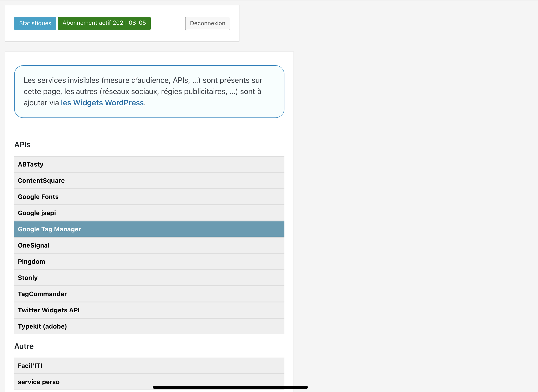Click the Déconnexion button
Viewport: 538px width, 392px height.
click(207, 23)
